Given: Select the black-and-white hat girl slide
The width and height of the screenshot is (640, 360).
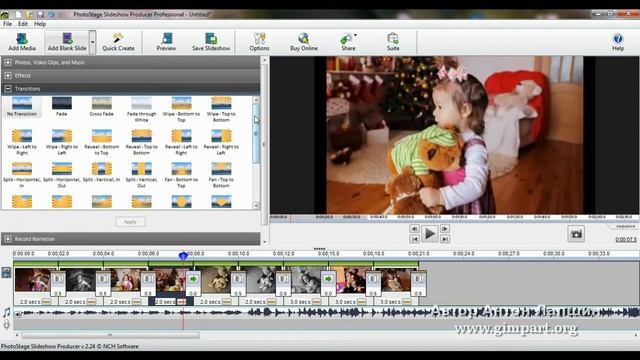Looking at the screenshot, I should pos(81,280).
